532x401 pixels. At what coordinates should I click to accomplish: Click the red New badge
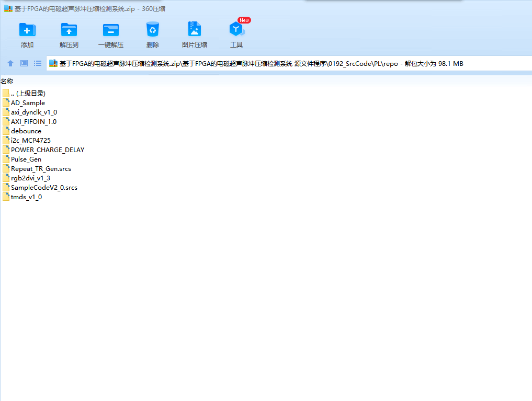click(244, 20)
